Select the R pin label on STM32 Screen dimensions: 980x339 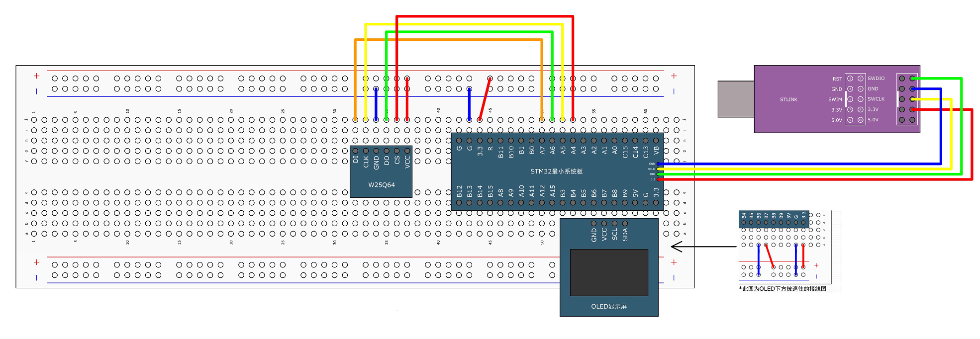coord(490,149)
